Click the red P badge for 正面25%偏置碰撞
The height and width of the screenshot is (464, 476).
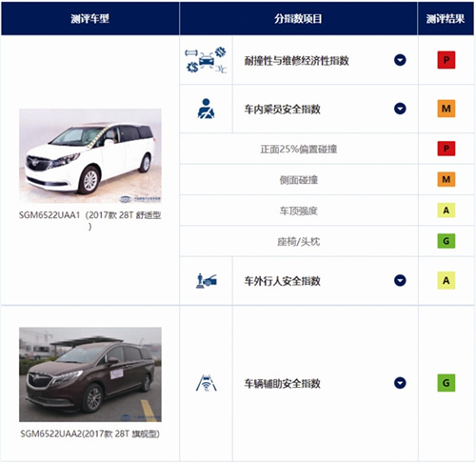pos(446,149)
